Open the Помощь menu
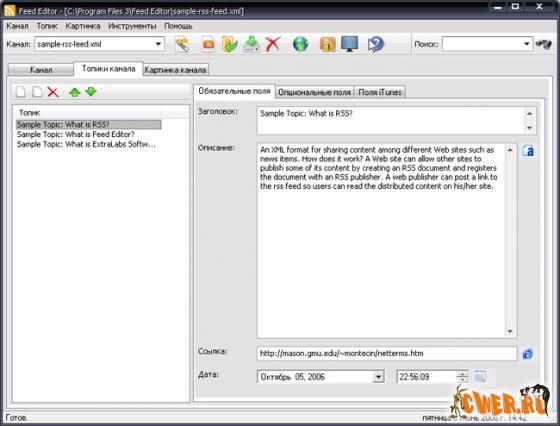This screenshot has height=426, width=560. [178, 26]
